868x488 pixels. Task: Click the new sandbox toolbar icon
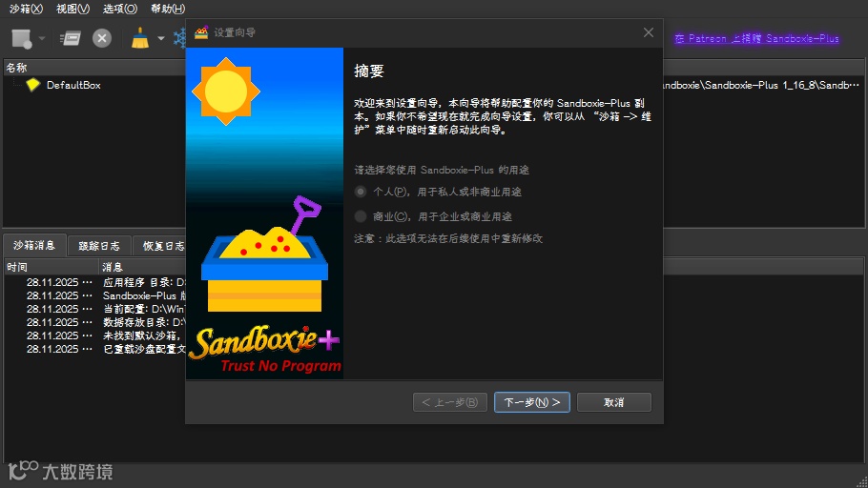click(x=22, y=39)
